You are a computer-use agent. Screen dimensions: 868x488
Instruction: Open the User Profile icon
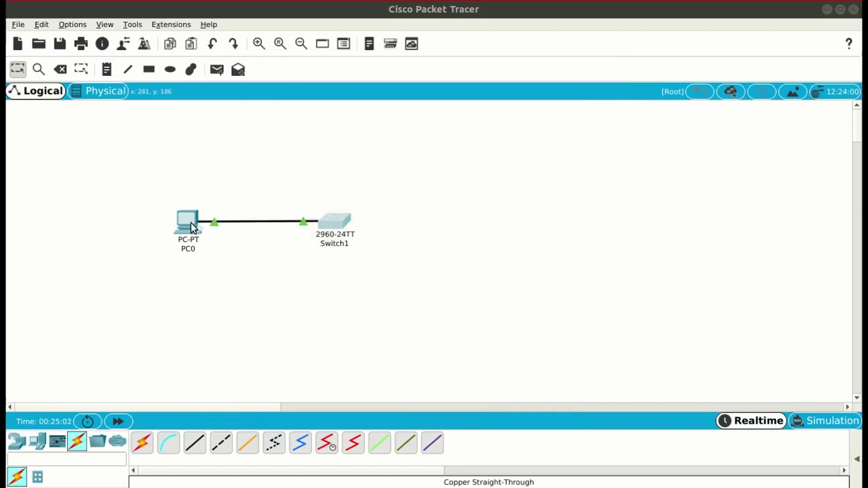click(123, 44)
